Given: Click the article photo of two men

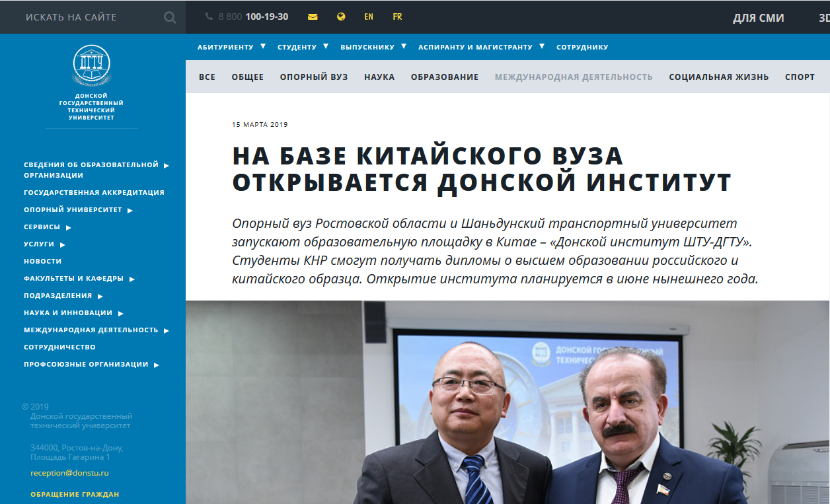Looking at the screenshot, I should [508, 402].
